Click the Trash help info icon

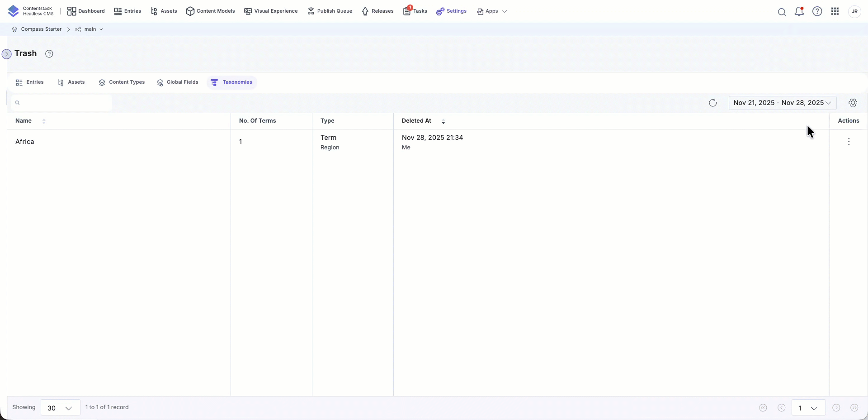[49, 54]
